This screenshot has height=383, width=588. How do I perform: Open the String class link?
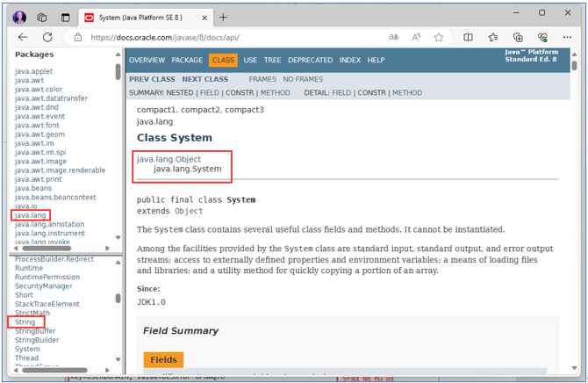point(25,322)
